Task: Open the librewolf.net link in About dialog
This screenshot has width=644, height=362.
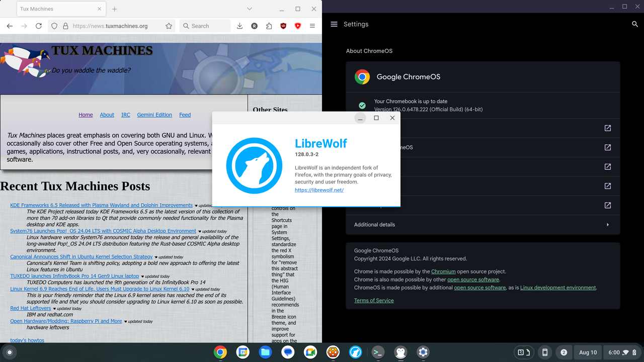Action: click(x=319, y=190)
